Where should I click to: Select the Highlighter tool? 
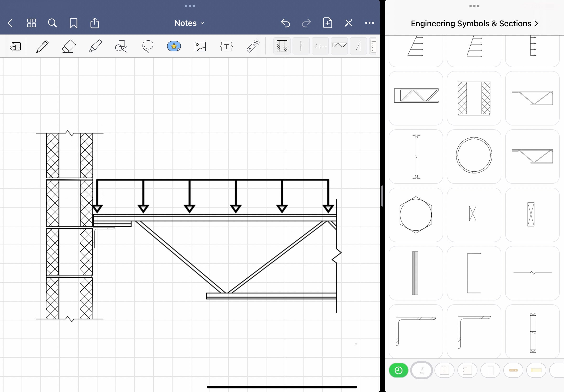tap(95, 46)
